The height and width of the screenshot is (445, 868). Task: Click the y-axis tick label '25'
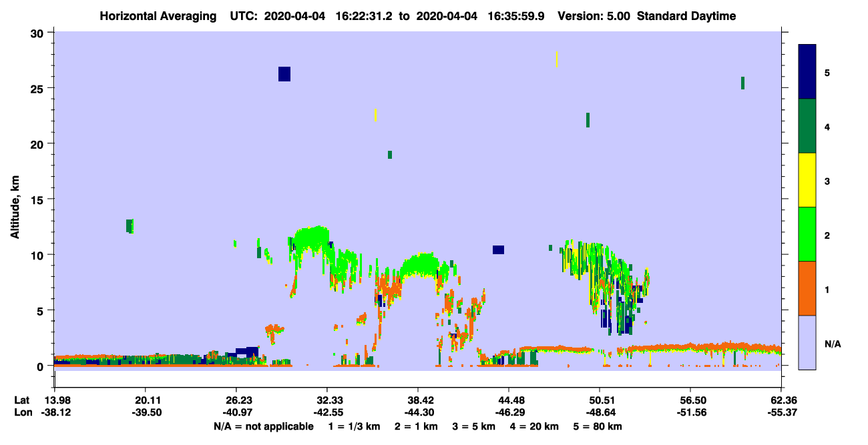(x=38, y=88)
